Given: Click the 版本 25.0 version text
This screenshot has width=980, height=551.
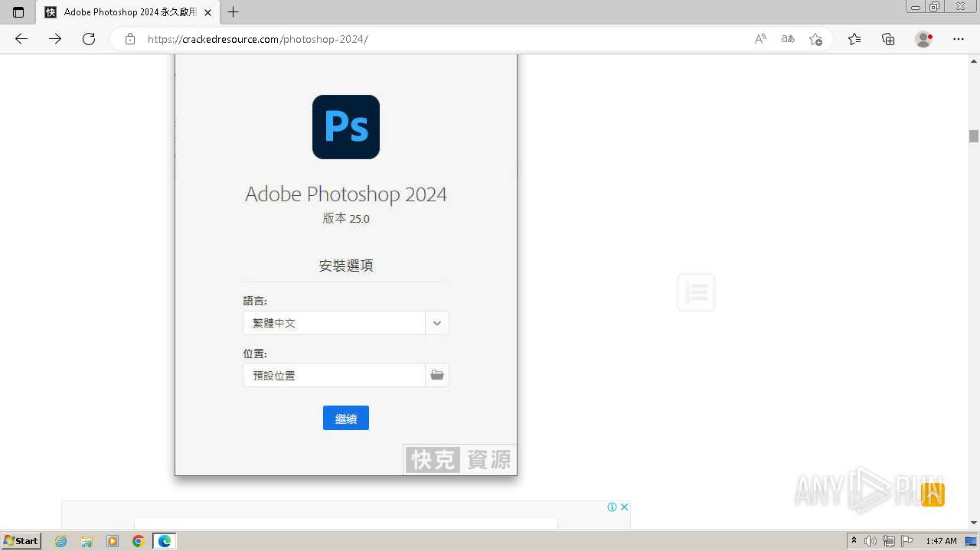Looking at the screenshot, I should point(346,218).
